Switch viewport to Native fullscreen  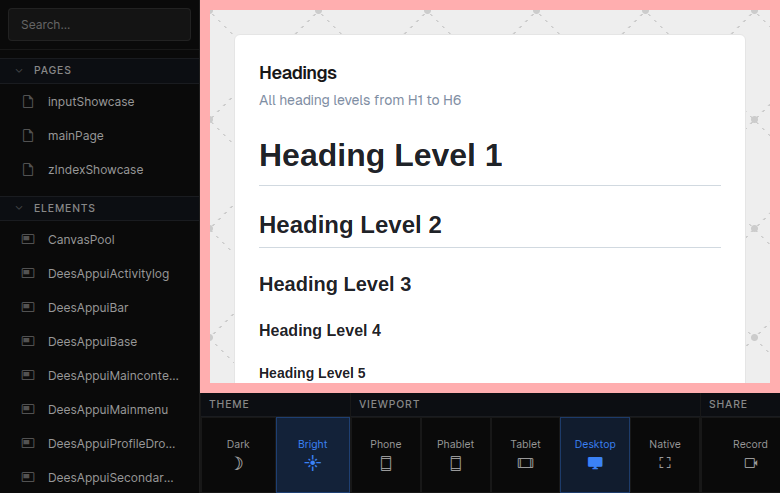click(665, 455)
